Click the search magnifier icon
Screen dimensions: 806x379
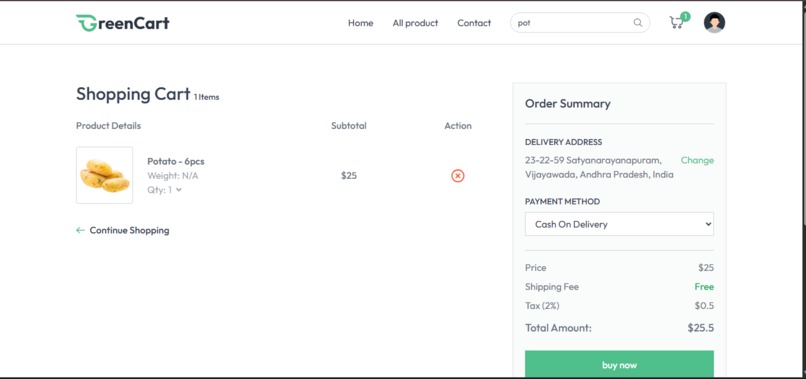point(637,23)
